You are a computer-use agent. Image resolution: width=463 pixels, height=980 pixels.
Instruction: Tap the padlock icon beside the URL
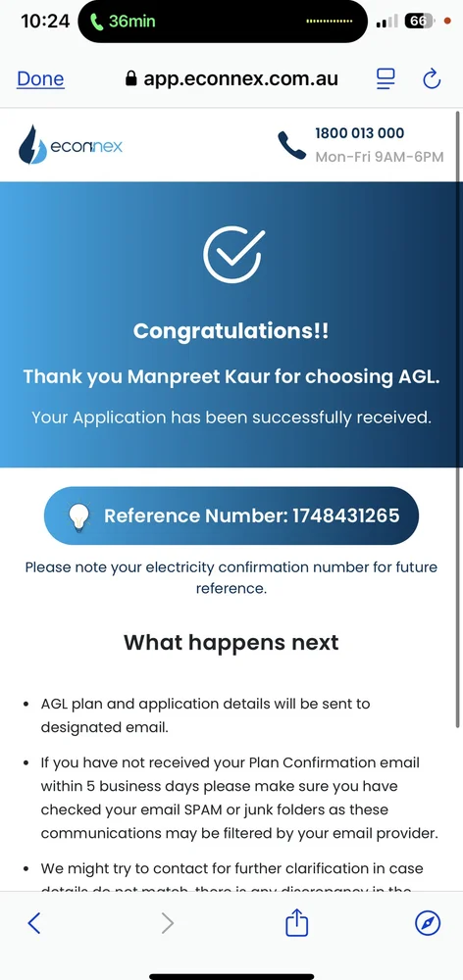click(x=130, y=78)
